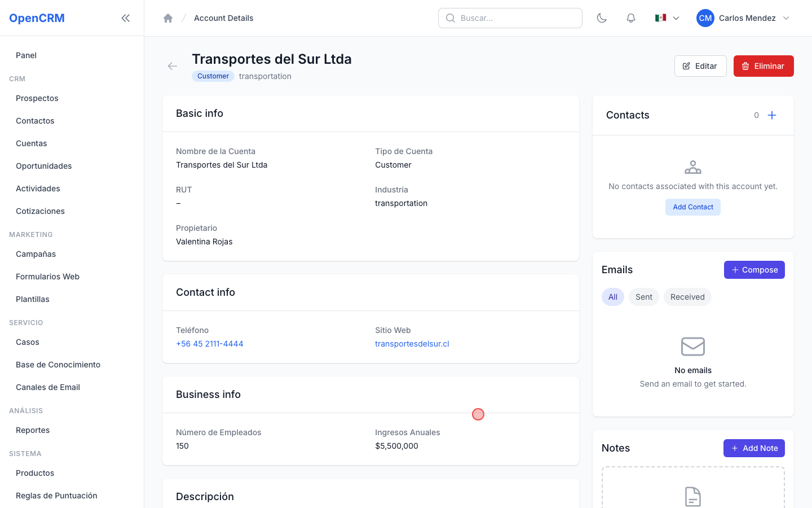Navigate to Contactos
Screen dimensions: 812x508
(72, 121)
